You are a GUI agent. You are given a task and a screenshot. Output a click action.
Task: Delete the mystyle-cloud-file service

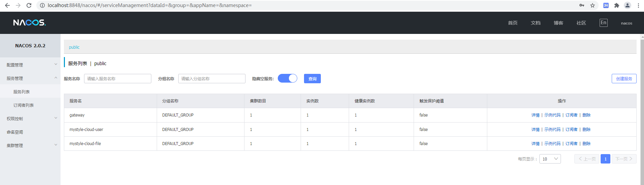pos(586,144)
